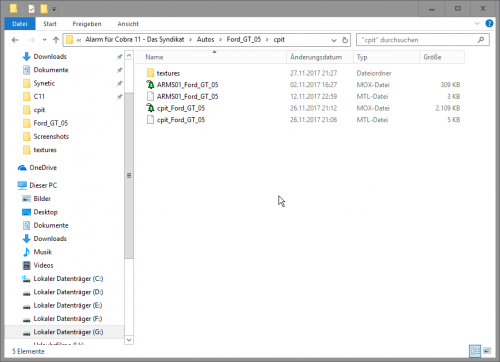The image size is (500, 362).
Task: Open Lokaler Datenträger (F:)
Action: [x=68, y=319]
